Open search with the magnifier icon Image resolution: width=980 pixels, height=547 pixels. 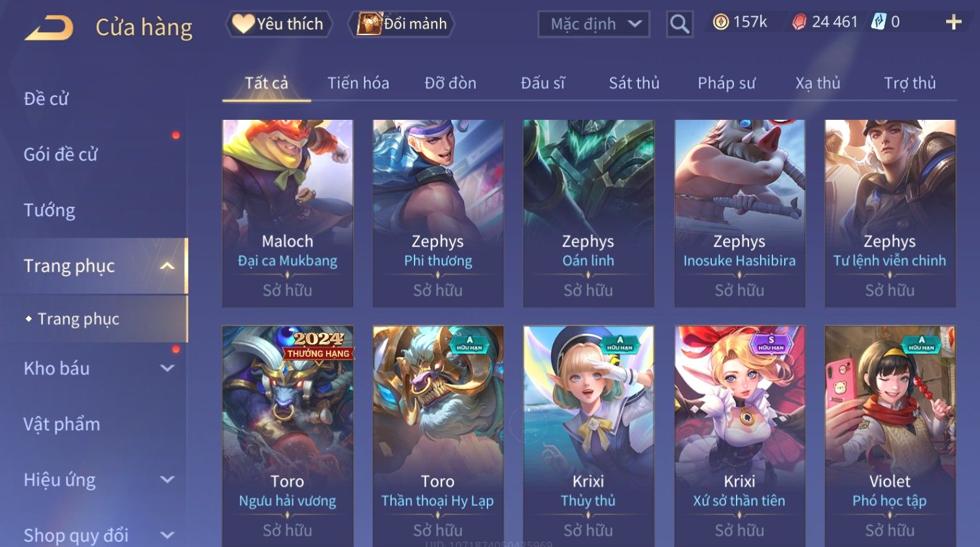click(x=679, y=24)
